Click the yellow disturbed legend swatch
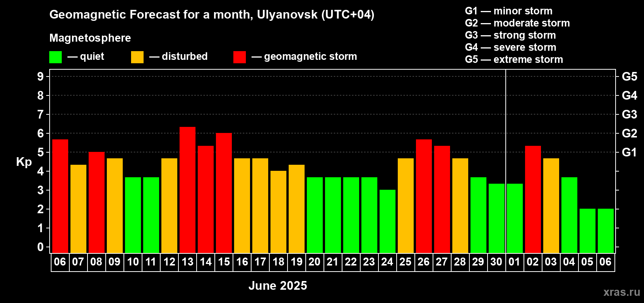 click(x=137, y=57)
